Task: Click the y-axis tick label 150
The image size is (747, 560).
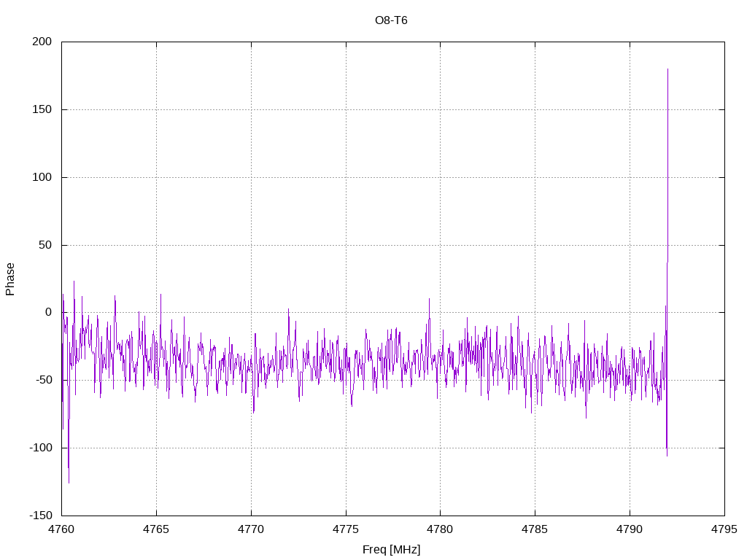Action: click(x=42, y=109)
